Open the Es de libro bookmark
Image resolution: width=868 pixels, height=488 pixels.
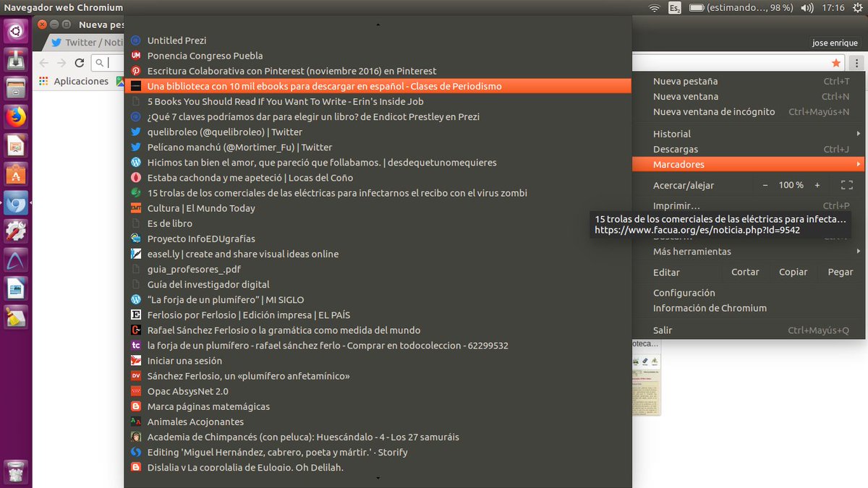click(378, 223)
